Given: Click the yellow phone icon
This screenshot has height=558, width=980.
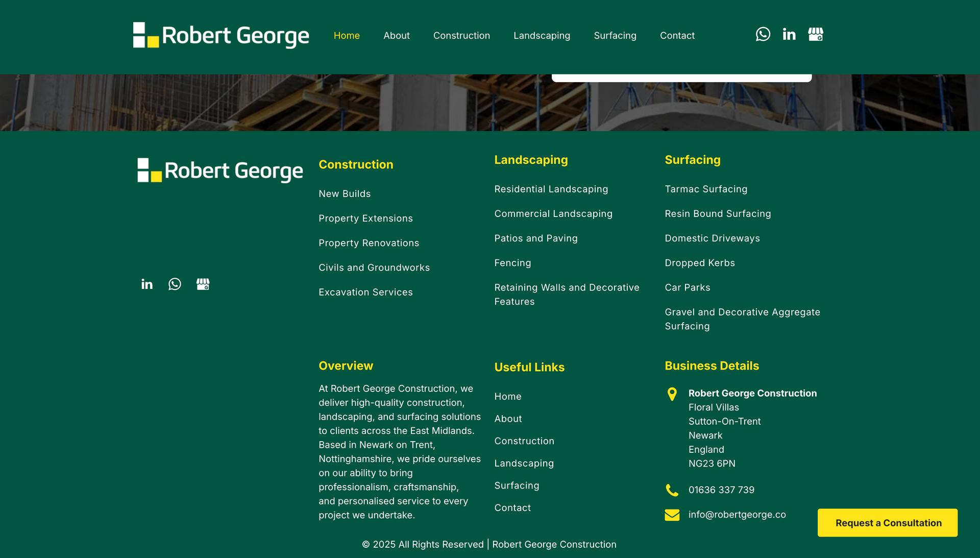Looking at the screenshot, I should (672, 490).
